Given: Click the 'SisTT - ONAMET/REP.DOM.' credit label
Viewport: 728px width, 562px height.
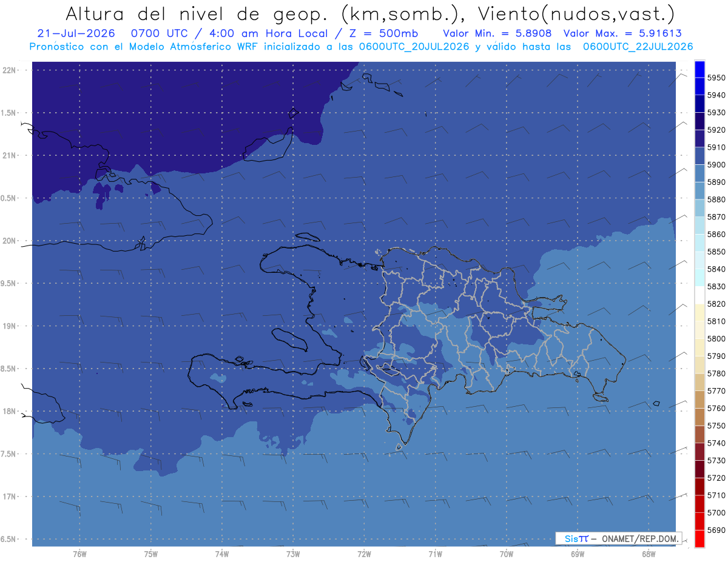Looking at the screenshot, I should pos(618,538).
